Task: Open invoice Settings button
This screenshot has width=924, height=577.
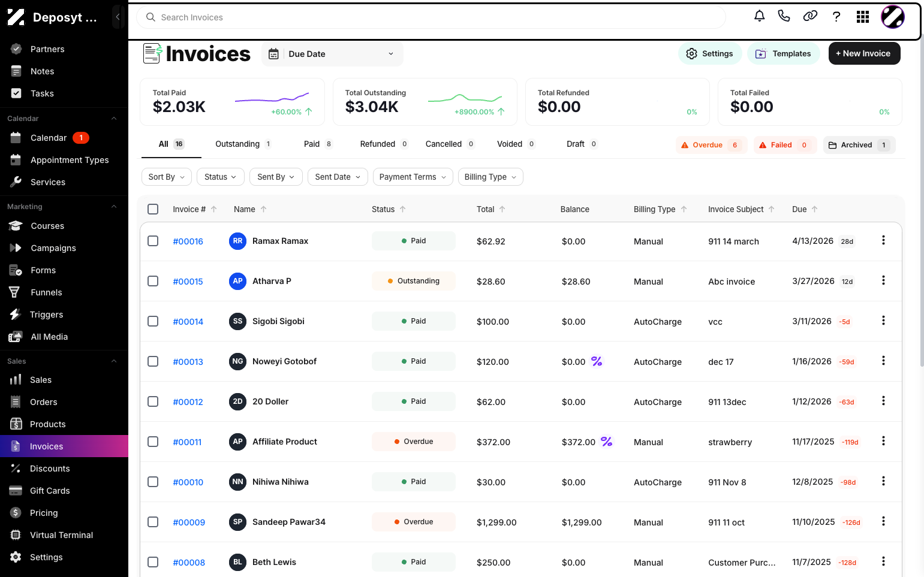Action: click(710, 53)
